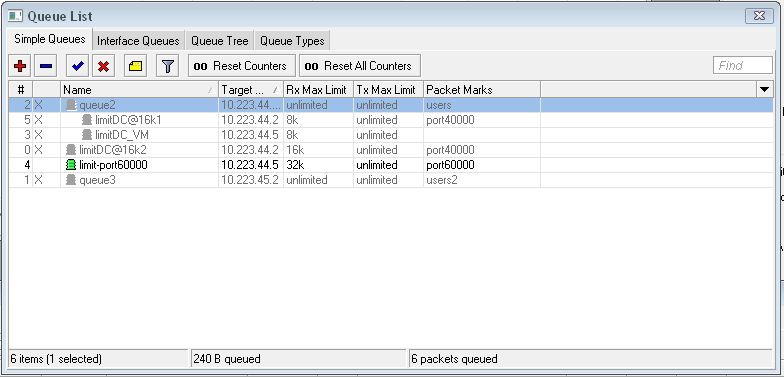Click users2 packet mark cell
Viewport: 784px width, 377px height.
[x=482, y=180]
